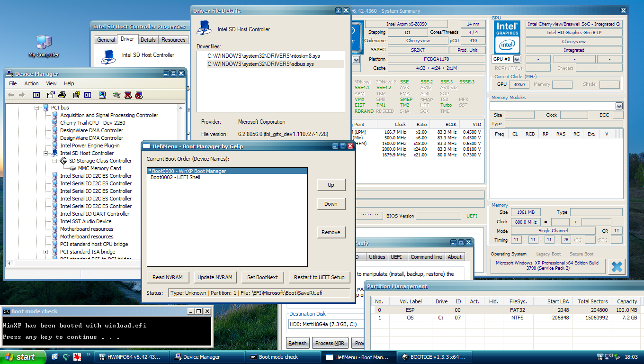Open the Action menu in Device Manager
Image resolution: width=644 pixels, height=364 pixels.
coord(32,83)
